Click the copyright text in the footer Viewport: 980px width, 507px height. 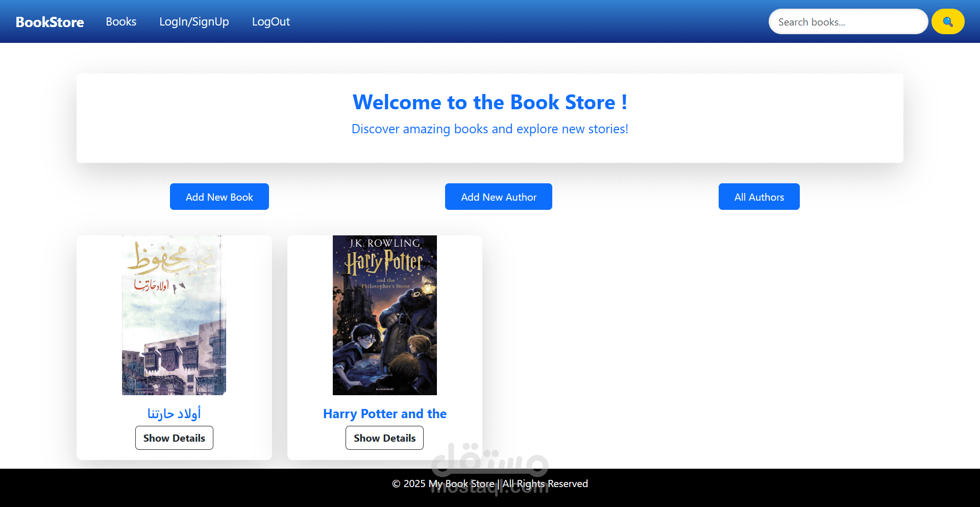(x=489, y=484)
